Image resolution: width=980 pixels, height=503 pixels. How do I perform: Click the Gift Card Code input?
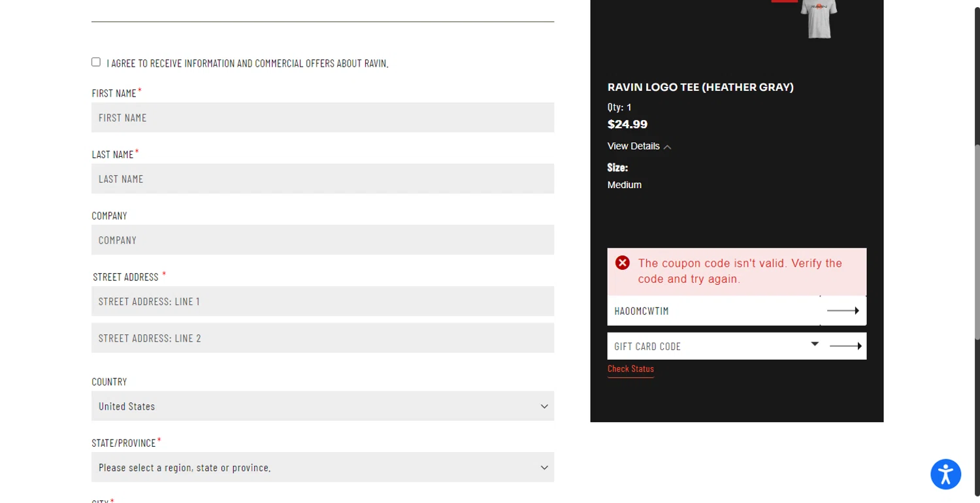[706, 346]
